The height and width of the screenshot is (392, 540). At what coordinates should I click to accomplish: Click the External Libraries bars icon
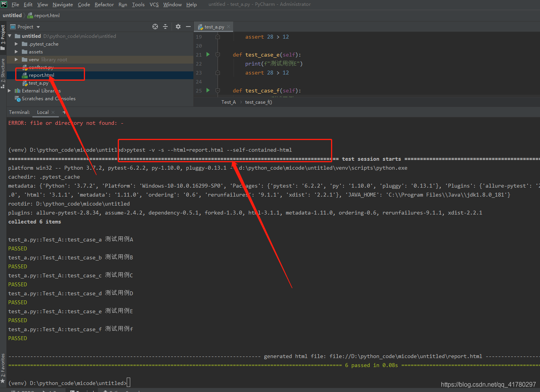18,91
